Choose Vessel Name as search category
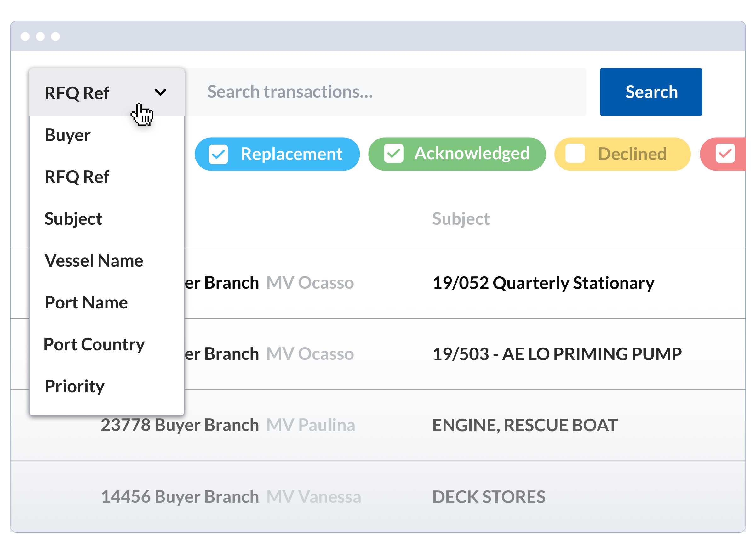756x554 pixels. [94, 261]
